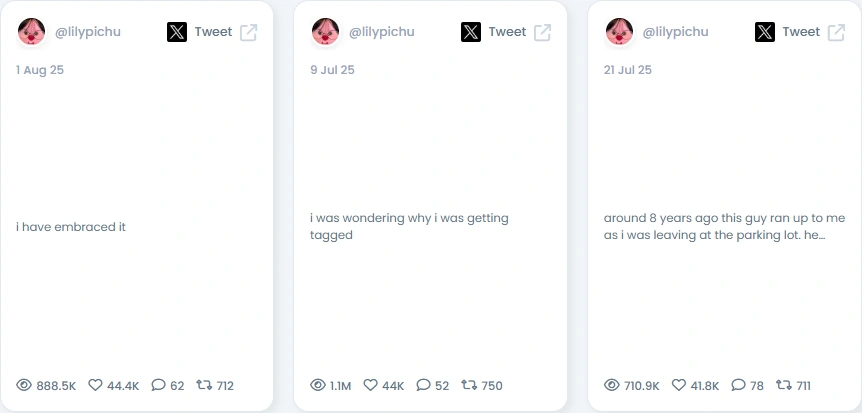Click X logo on the 1 Aug tweet card

tap(177, 32)
